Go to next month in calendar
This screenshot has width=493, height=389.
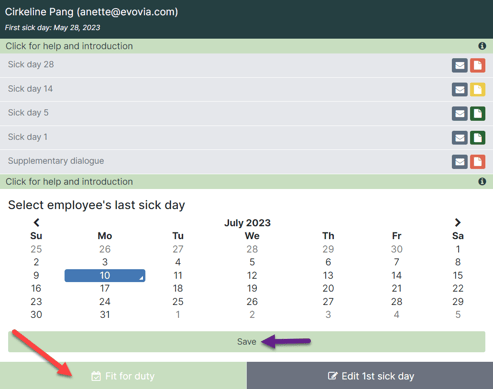coord(458,222)
